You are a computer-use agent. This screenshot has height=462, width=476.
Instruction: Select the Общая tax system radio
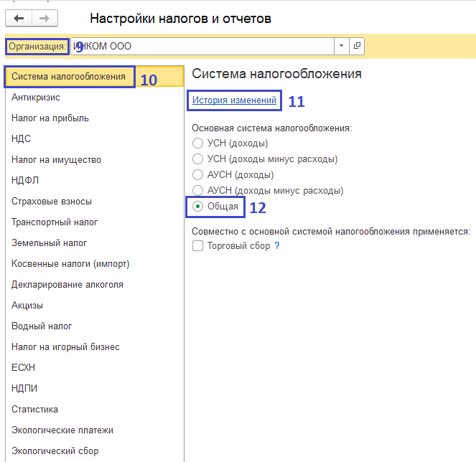(198, 207)
